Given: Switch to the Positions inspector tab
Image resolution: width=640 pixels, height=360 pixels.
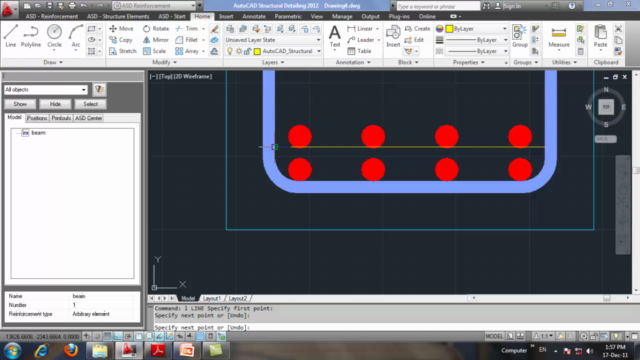Looking at the screenshot, I should (x=37, y=118).
